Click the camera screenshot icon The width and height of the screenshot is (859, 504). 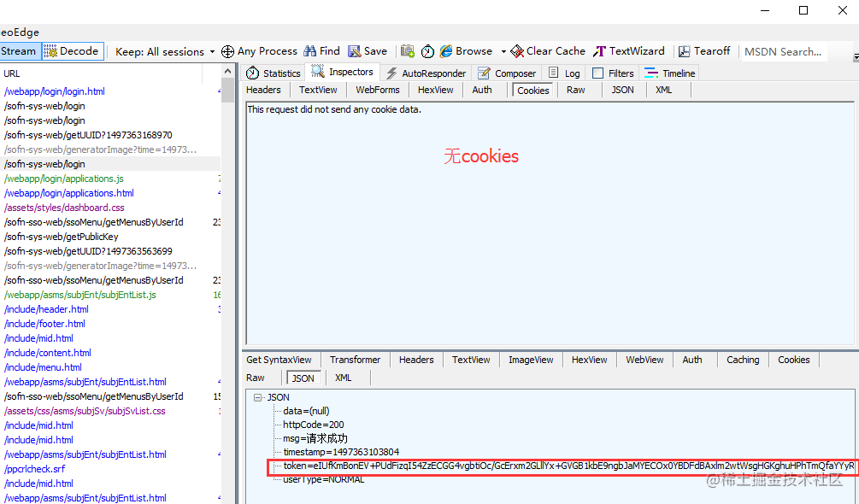point(407,51)
